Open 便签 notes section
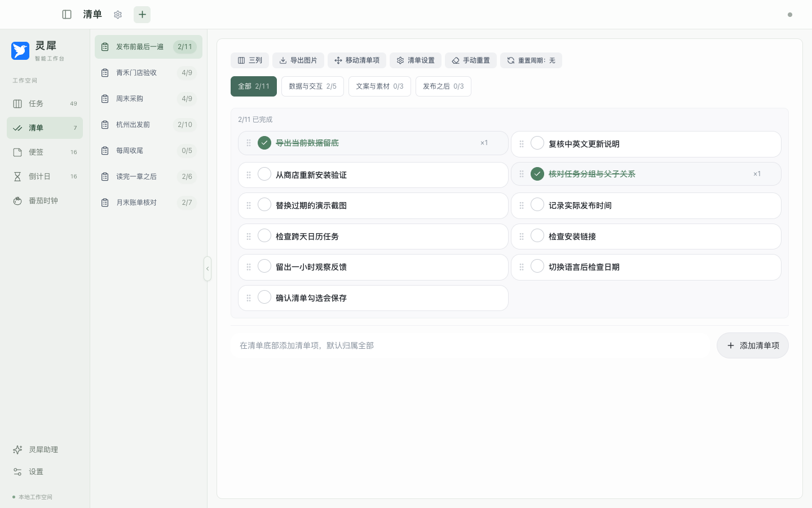Screen dimensions: 812x508 [45, 152]
